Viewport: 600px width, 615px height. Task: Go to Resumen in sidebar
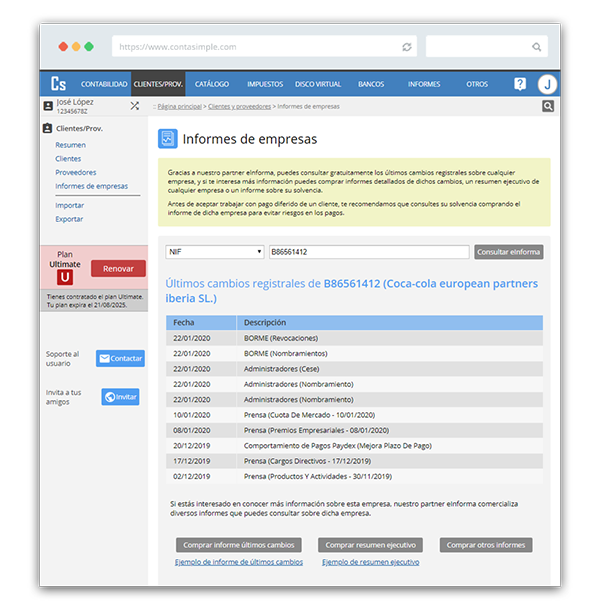point(71,145)
